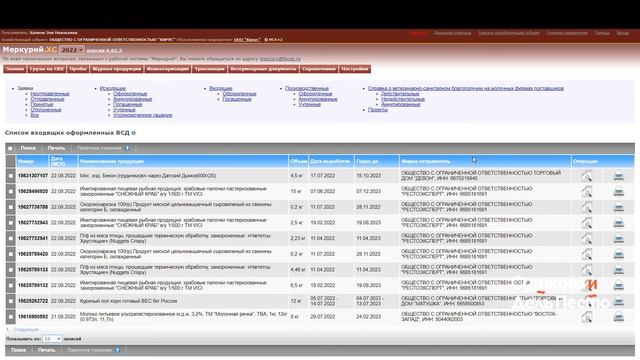Go to the Следующая page link
640x360 pixels.
[x=26, y=330]
